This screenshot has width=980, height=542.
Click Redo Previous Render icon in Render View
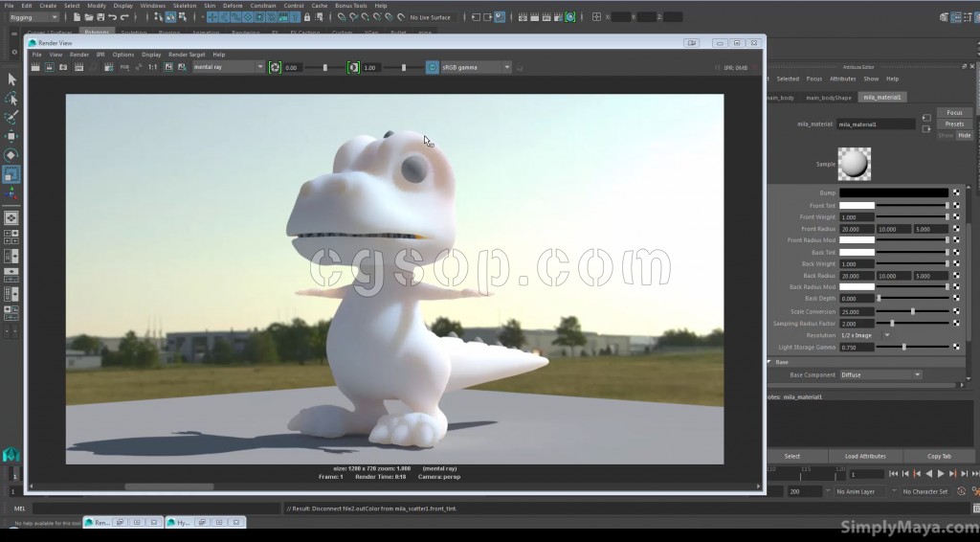pyautogui.click(x=35, y=67)
